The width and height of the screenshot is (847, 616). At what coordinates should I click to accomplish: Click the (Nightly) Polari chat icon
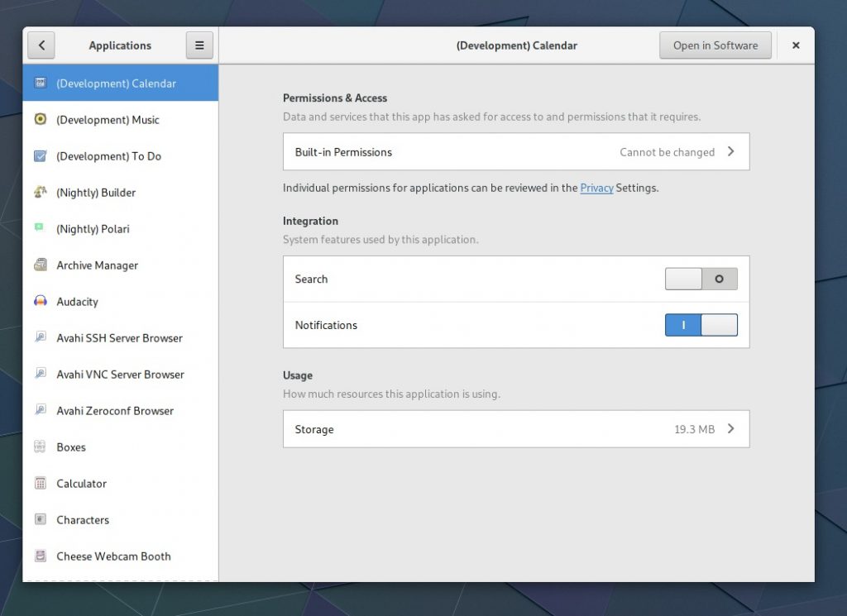(x=40, y=229)
